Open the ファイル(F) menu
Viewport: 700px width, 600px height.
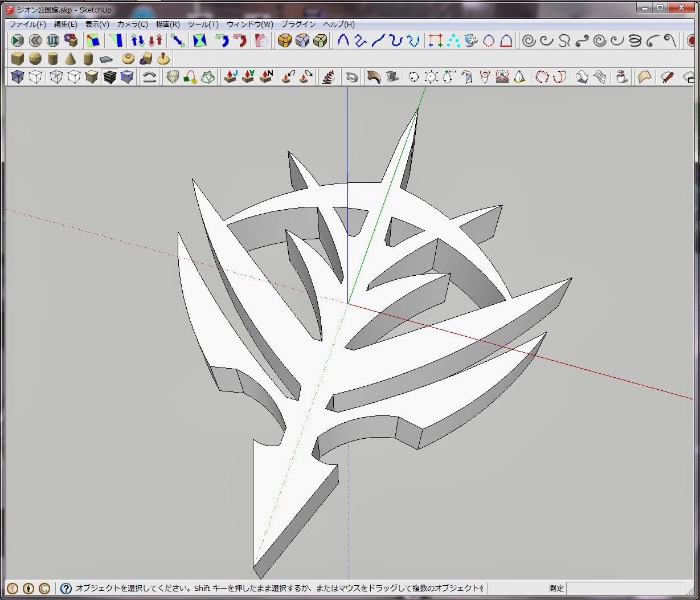point(27,25)
